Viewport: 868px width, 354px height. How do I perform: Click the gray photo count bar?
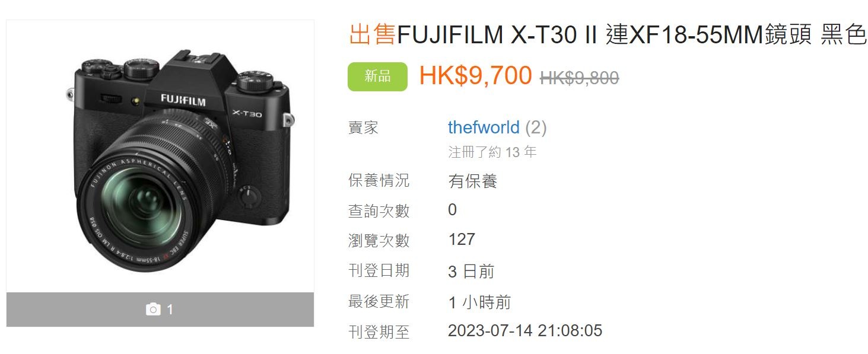(160, 310)
